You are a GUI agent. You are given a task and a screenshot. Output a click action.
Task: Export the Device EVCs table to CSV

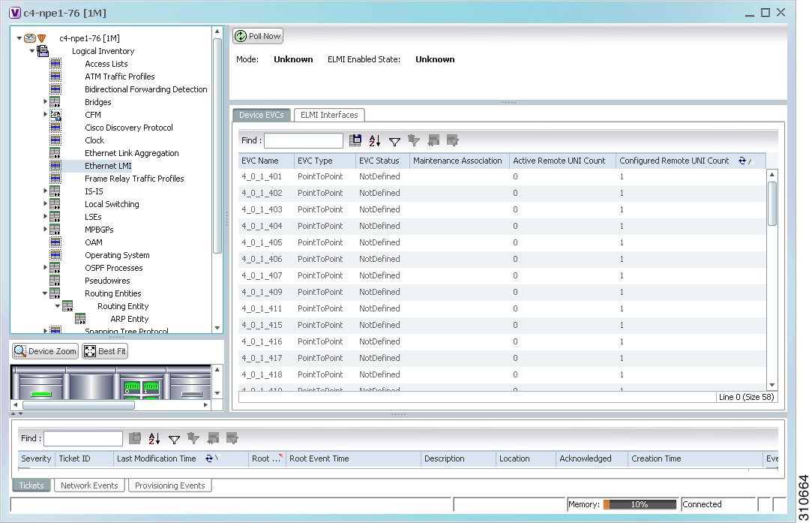355,140
